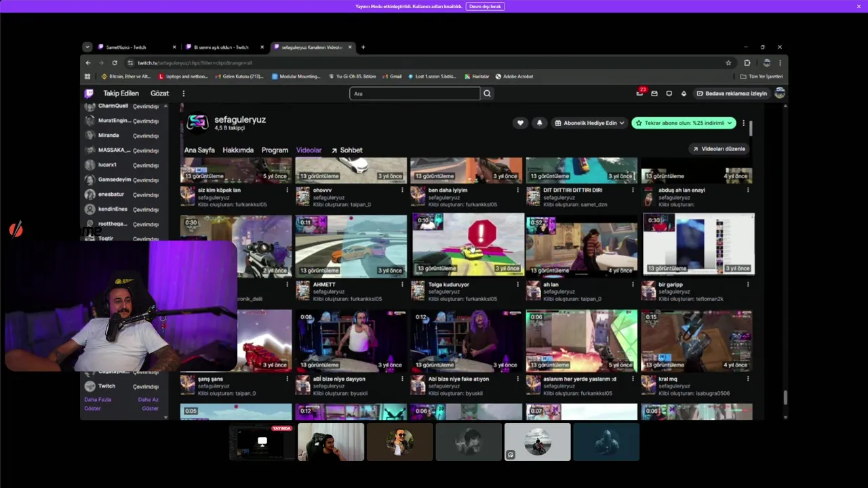Open Sohbet chat popout link
The image size is (868, 488).
[347, 150]
